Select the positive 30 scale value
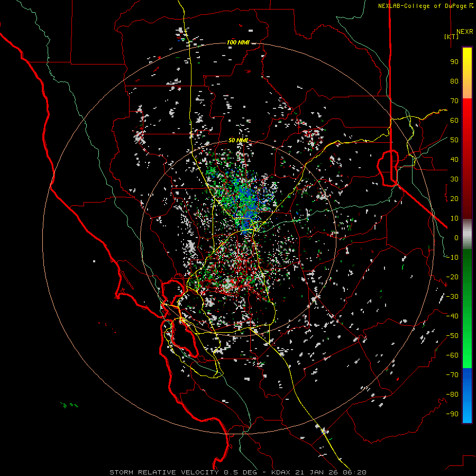 (454, 179)
